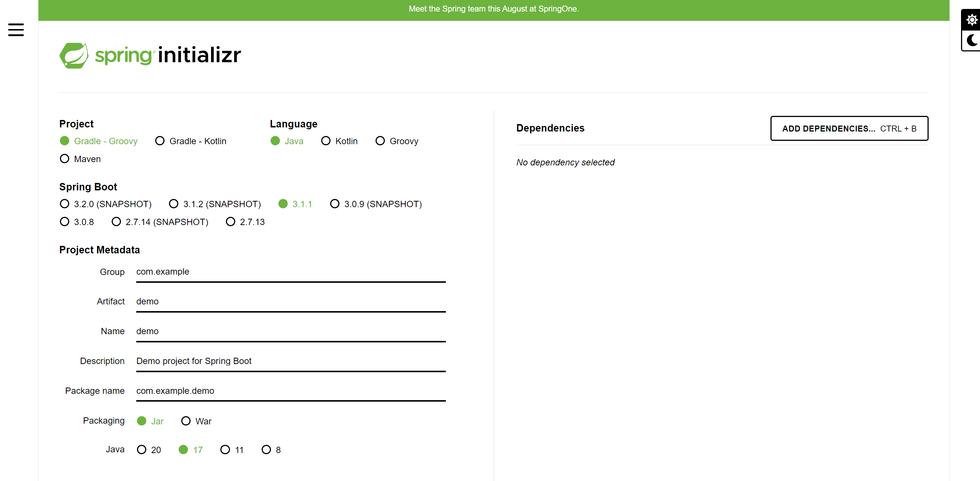Pick Jar packaging
The width and height of the screenshot is (980, 481).
[150, 421]
